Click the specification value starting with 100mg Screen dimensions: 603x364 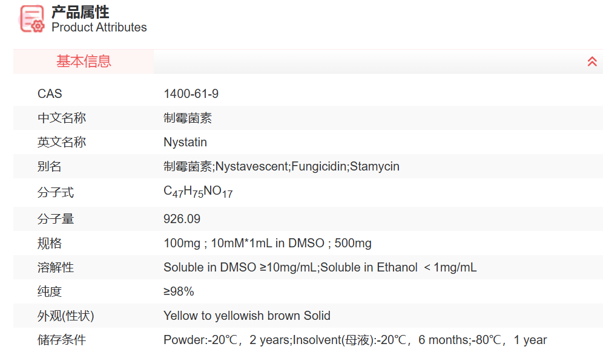point(268,243)
